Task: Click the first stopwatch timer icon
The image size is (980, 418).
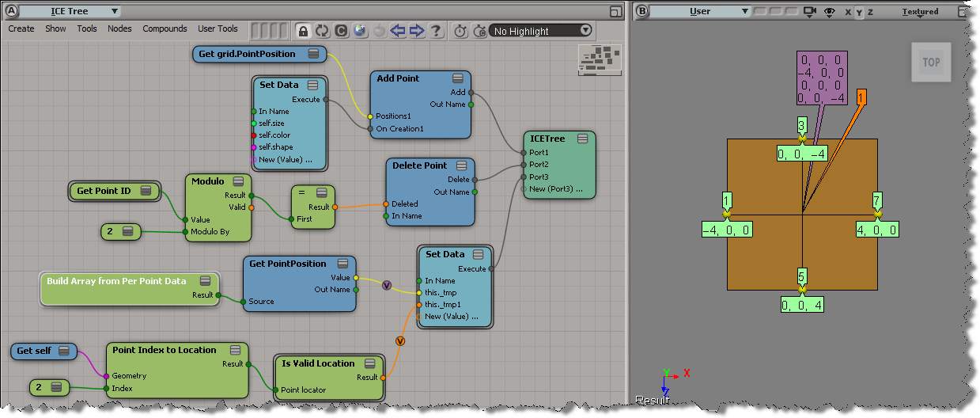Action: [461, 31]
